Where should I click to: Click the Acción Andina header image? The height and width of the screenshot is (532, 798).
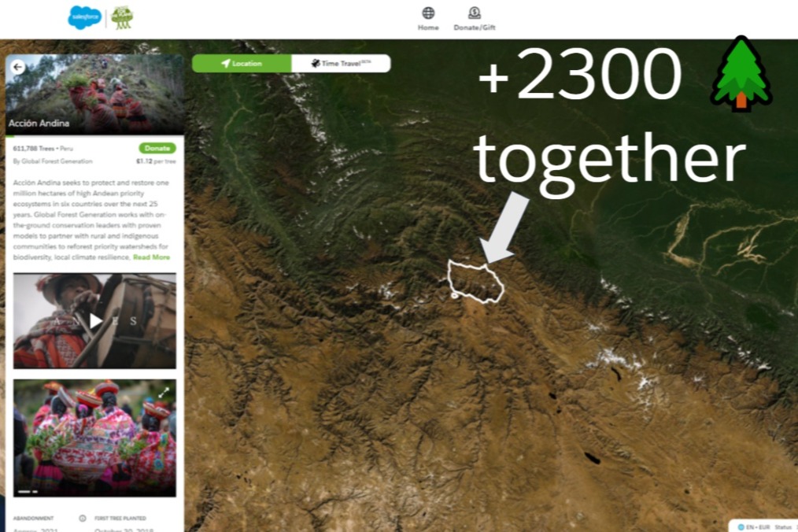[94, 94]
